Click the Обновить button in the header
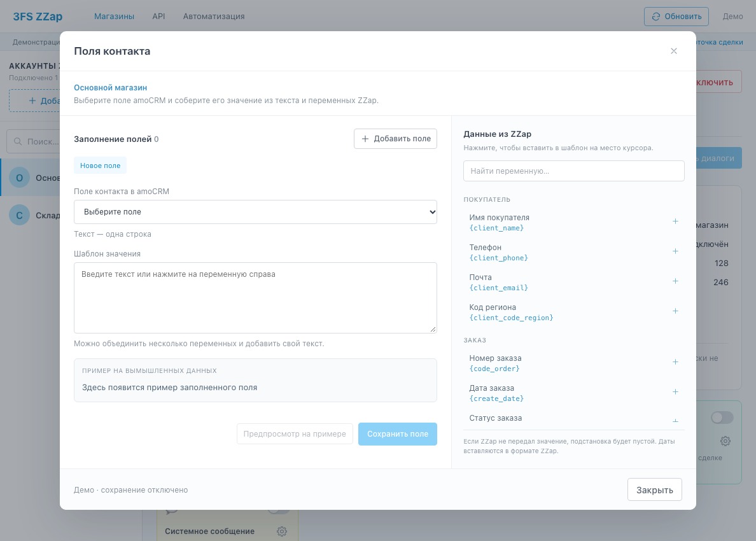 (676, 17)
